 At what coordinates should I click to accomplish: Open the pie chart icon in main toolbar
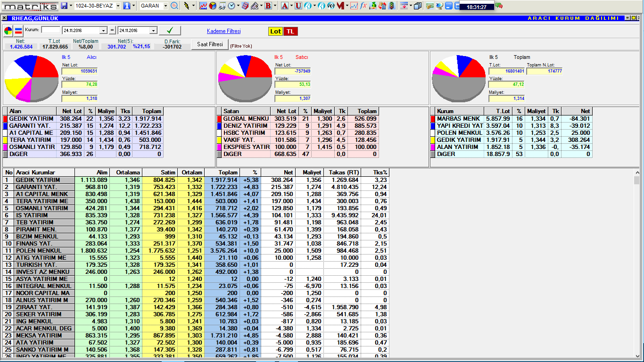[212, 6]
